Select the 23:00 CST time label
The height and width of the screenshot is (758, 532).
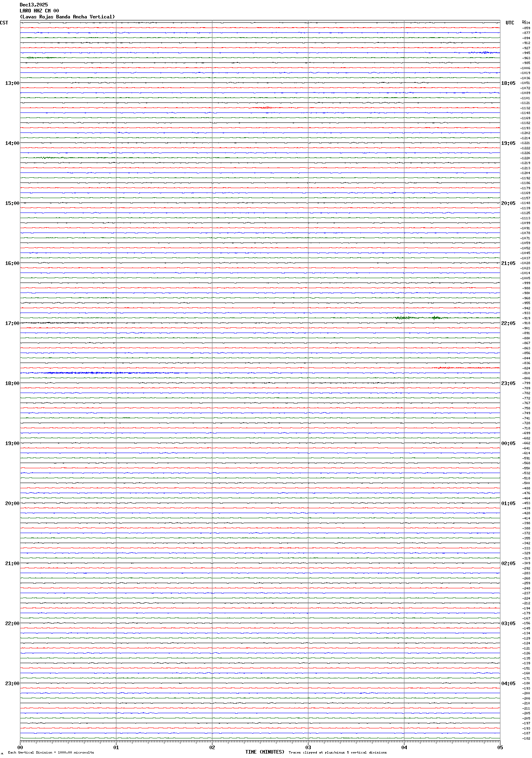click(12, 684)
